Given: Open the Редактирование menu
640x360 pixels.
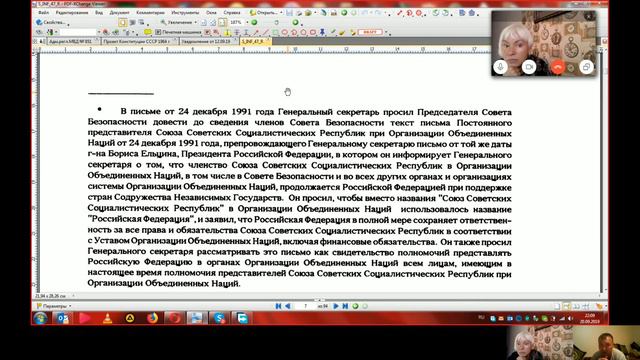Looking at the screenshot, I should (72, 13).
